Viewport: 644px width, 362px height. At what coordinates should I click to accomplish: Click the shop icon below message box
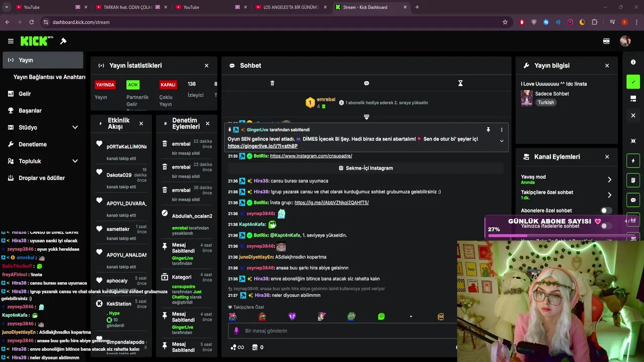(255, 347)
